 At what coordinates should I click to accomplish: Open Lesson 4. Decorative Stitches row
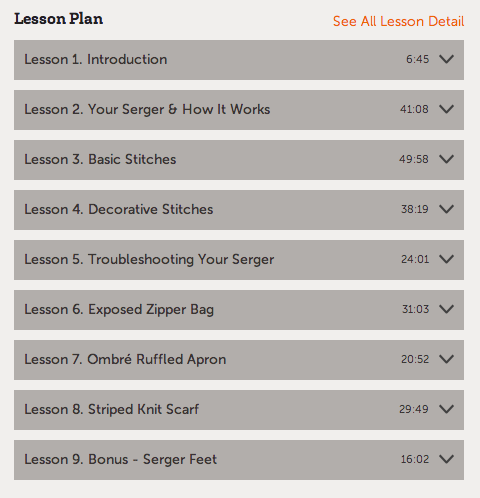point(239,210)
